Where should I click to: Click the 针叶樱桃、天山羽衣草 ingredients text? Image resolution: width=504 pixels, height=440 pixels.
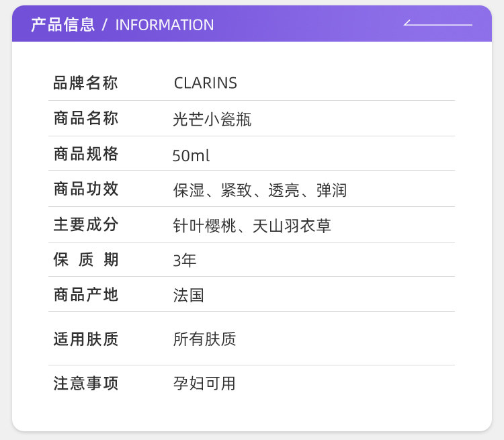(252, 226)
